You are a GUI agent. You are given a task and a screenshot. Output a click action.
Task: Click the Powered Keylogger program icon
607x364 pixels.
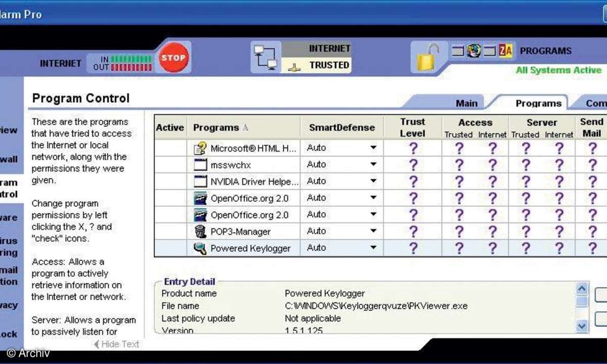[x=201, y=248]
